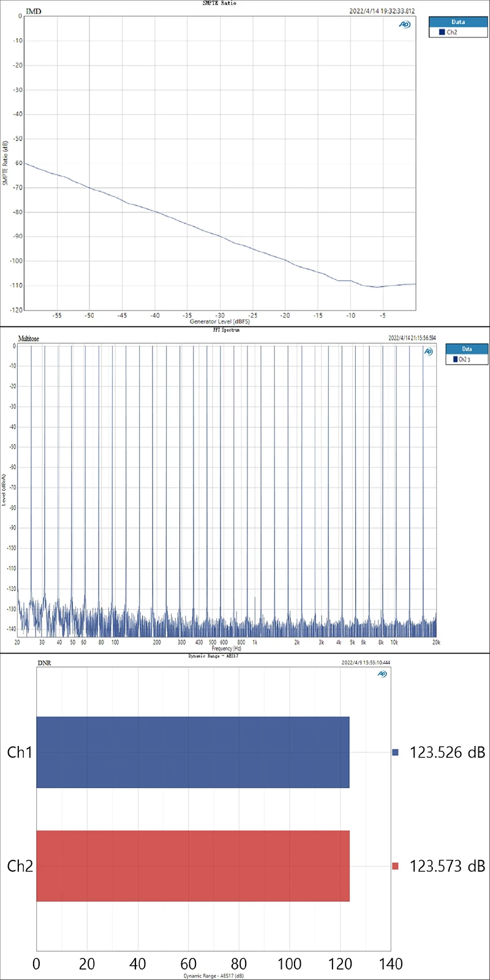
Task: Click the red square marker beside 123.573 dB
Action: pos(395,866)
